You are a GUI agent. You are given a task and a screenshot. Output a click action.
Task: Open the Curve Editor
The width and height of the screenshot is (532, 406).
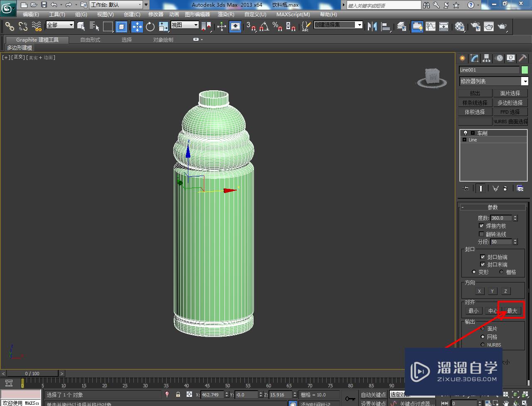point(431,27)
